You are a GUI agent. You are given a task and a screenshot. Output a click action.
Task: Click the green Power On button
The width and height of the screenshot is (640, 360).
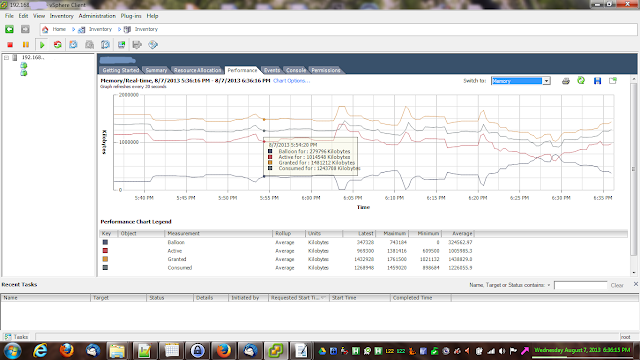(42, 45)
